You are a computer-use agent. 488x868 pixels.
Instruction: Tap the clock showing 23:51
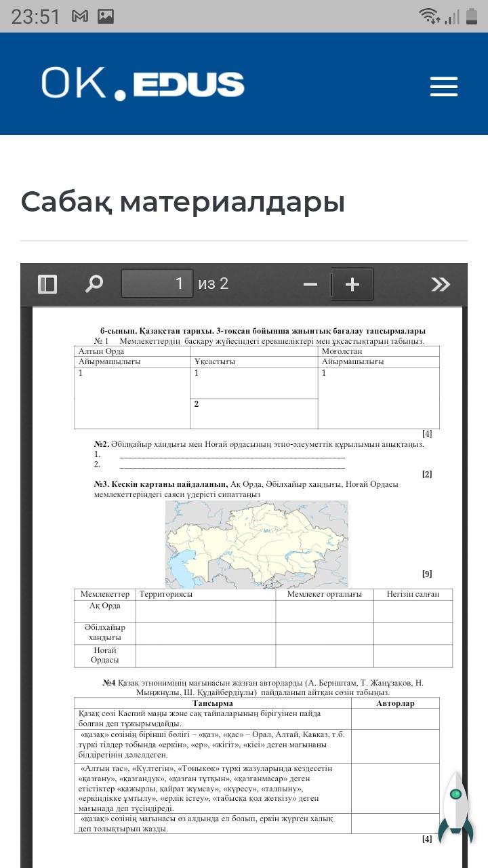tap(36, 16)
